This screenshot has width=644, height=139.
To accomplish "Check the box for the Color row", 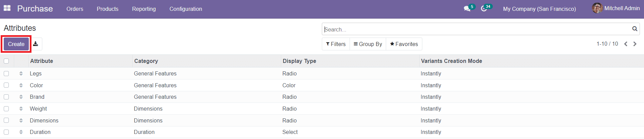I will click(x=6, y=85).
